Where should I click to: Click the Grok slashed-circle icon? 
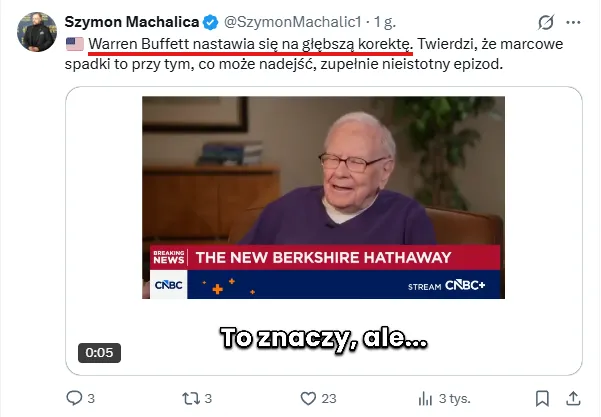(x=546, y=22)
